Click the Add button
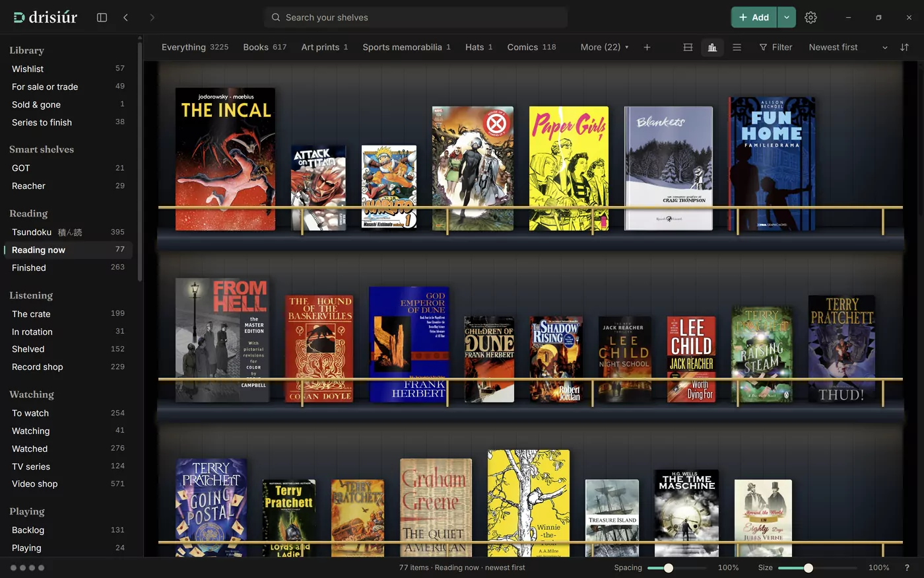The image size is (924, 578). [754, 18]
